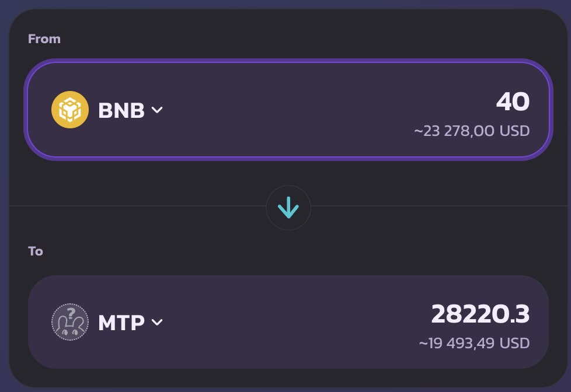Open token selector via MTP label
The width and height of the screenshot is (571, 392).
(x=121, y=323)
